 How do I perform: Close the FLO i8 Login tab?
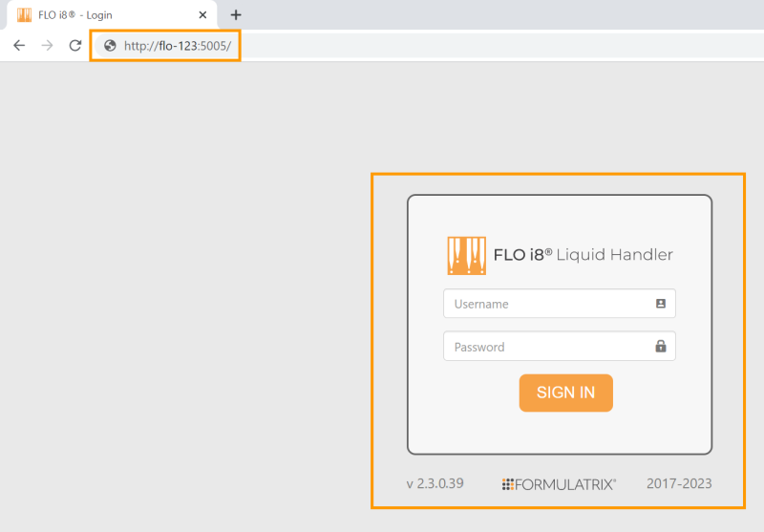[202, 15]
